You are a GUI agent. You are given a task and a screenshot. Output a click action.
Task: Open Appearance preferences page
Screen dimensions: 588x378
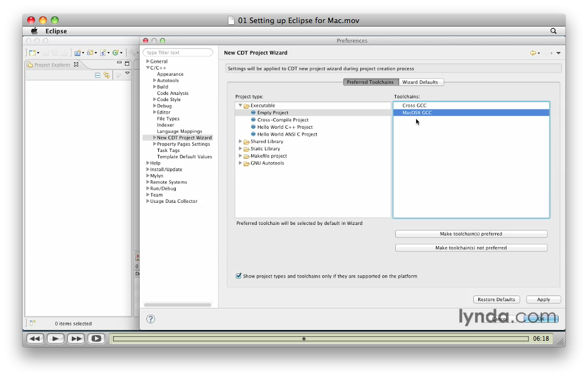tap(170, 74)
